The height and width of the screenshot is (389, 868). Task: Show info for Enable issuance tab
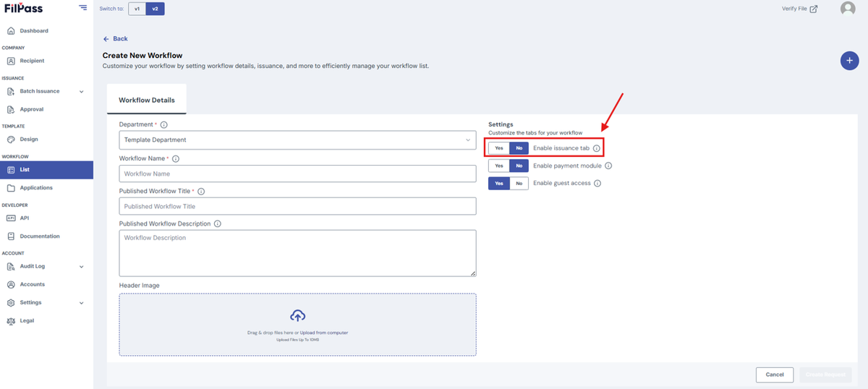coord(597,148)
